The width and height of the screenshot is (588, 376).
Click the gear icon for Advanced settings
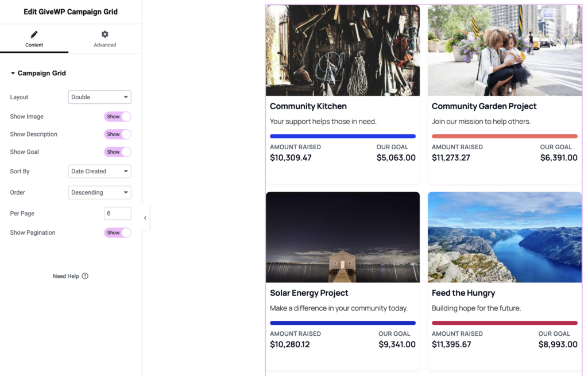105,34
